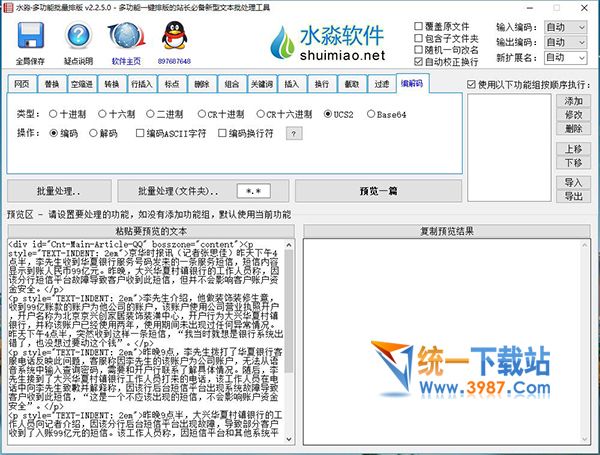This screenshot has height=455, width=600.
Task: Click the 批量处理.. button
Action: pos(59,191)
